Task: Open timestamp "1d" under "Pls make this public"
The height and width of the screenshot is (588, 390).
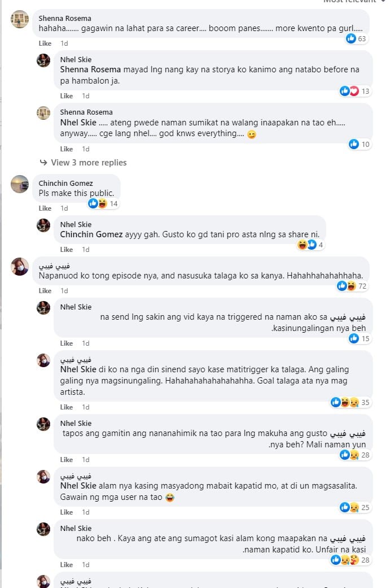Action: pos(64,208)
